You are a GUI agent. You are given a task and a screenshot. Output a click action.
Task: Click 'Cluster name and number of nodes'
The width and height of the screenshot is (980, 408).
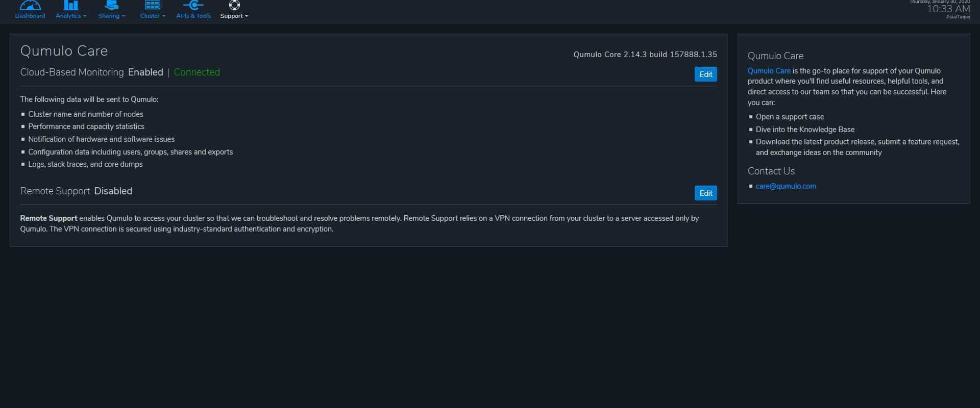86,114
